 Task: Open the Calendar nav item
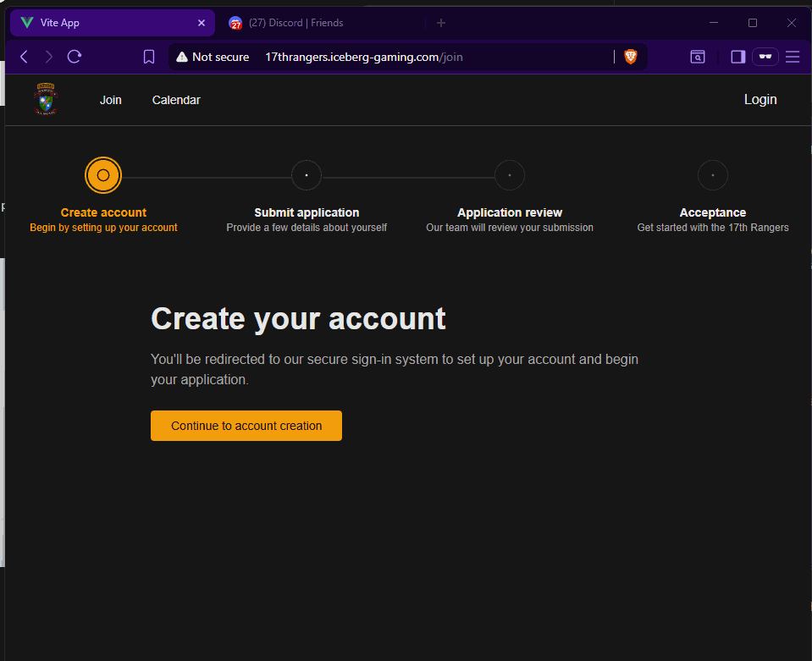[176, 100]
